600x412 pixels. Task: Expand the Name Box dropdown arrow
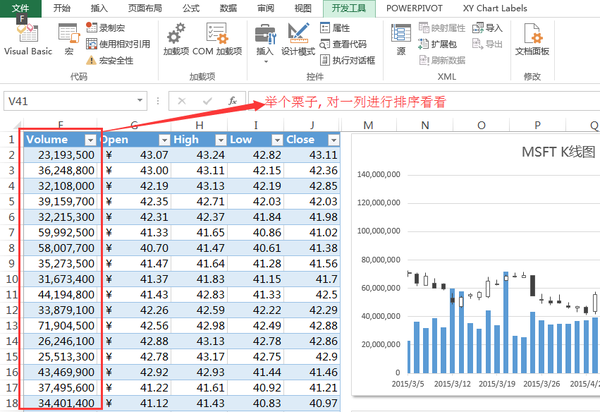[x=140, y=101]
